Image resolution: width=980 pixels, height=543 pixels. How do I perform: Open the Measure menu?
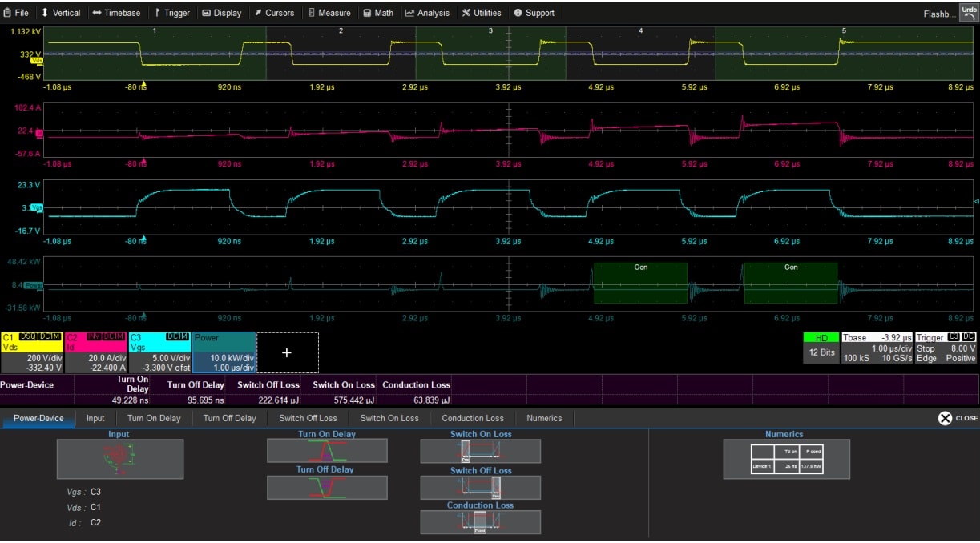click(x=329, y=13)
